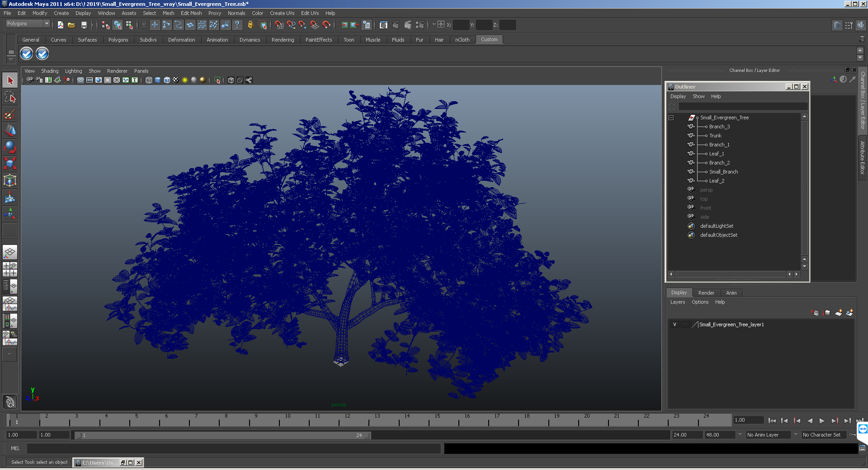Open the Script Editor from the command line

[x=862, y=448]
